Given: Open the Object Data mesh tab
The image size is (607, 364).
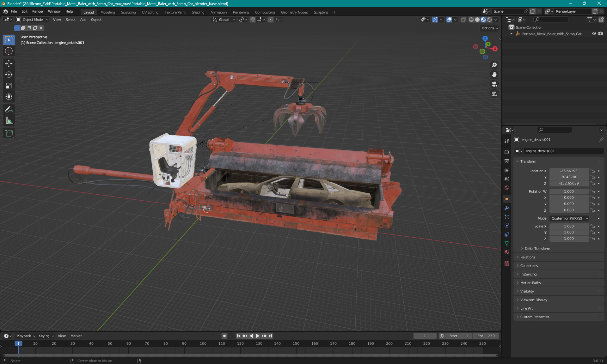Looking at the screenshot, I should tap(507, 243).
